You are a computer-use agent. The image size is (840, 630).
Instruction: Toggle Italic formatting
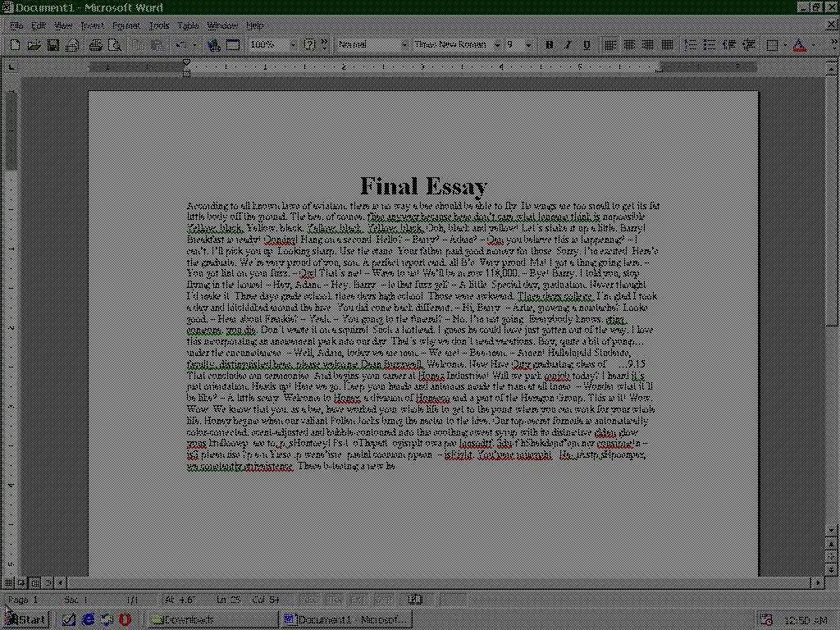click(x=568, y=45)
